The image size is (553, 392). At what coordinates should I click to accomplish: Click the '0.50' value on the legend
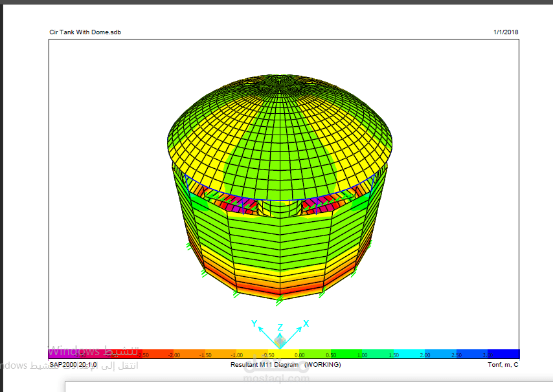[x=331, y=355]
